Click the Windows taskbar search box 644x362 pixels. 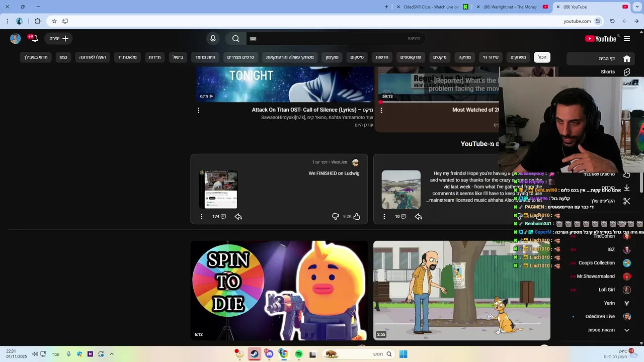pos(358,354)
